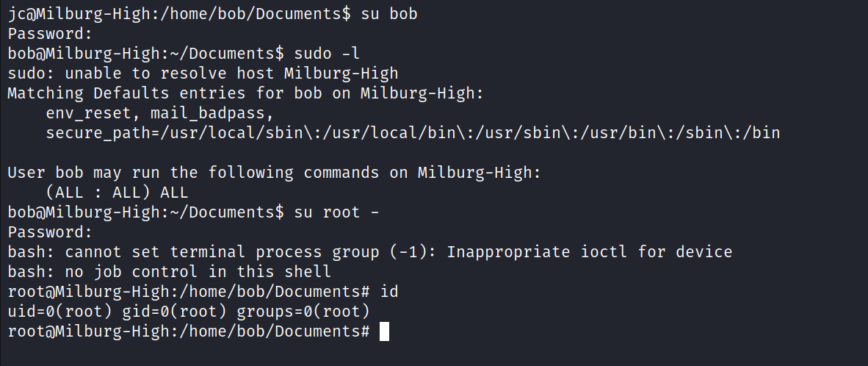Click the 'secure_path=' line of sudo output
The image size is (868, 366).
click(413, 133)
